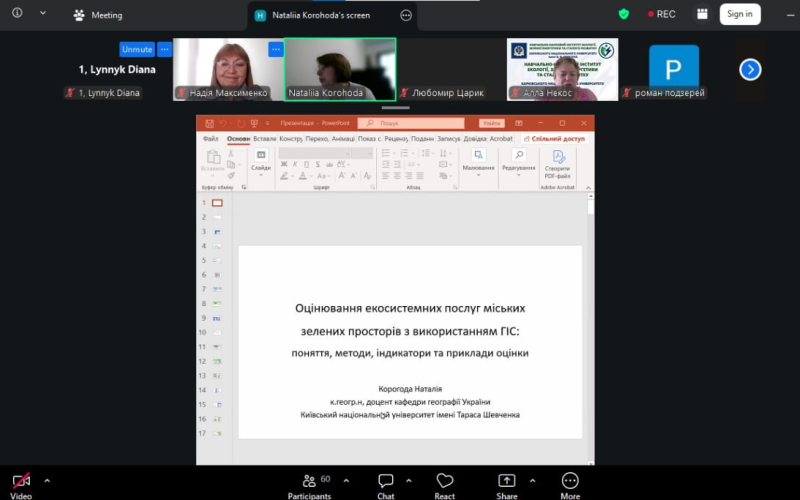Open more options on Nataliia Korohoda's screen tab

[x=406, y=15]
